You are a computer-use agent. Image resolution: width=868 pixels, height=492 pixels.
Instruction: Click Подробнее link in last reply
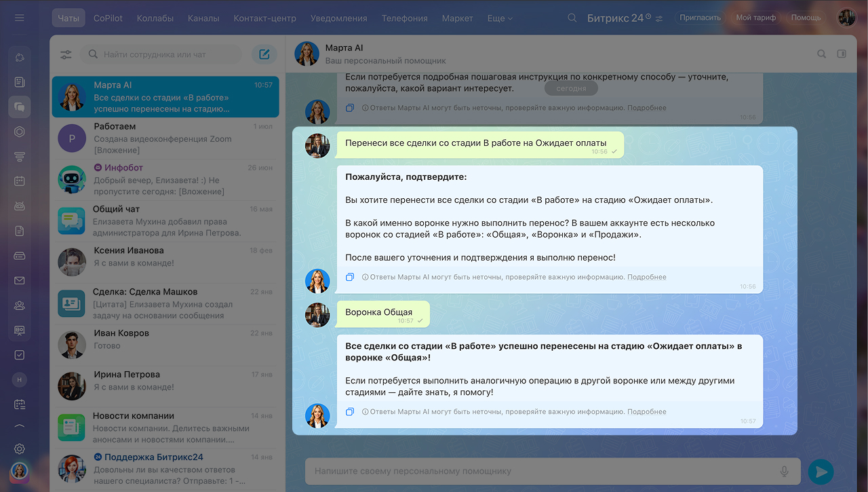pos(646,411)
